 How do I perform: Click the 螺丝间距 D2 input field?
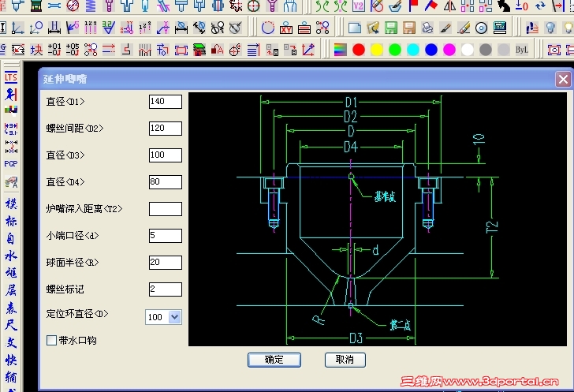[x=166, y=129]
